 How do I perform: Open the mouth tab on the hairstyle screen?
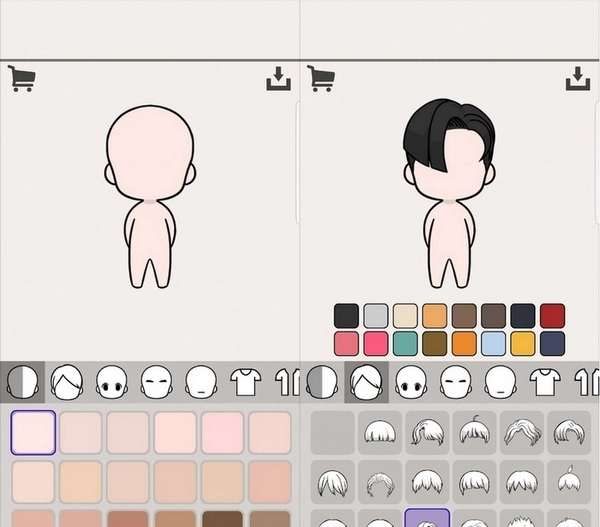click(501, 382)
